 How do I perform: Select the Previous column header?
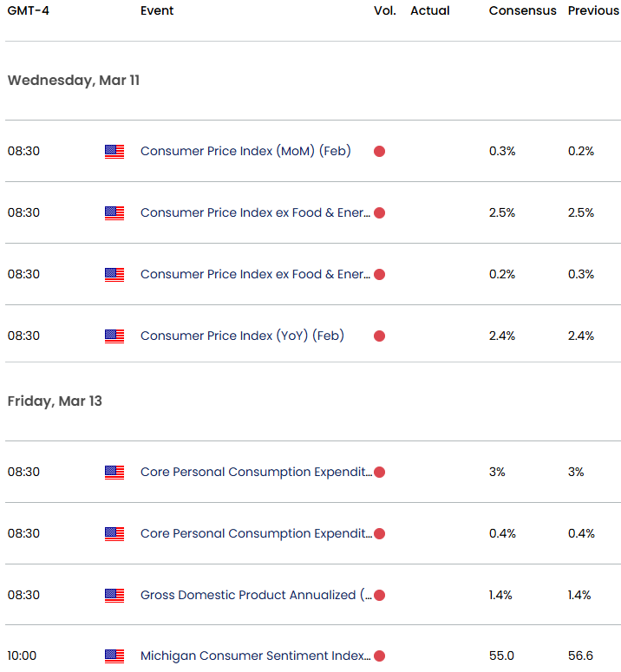tap(593, 10)
